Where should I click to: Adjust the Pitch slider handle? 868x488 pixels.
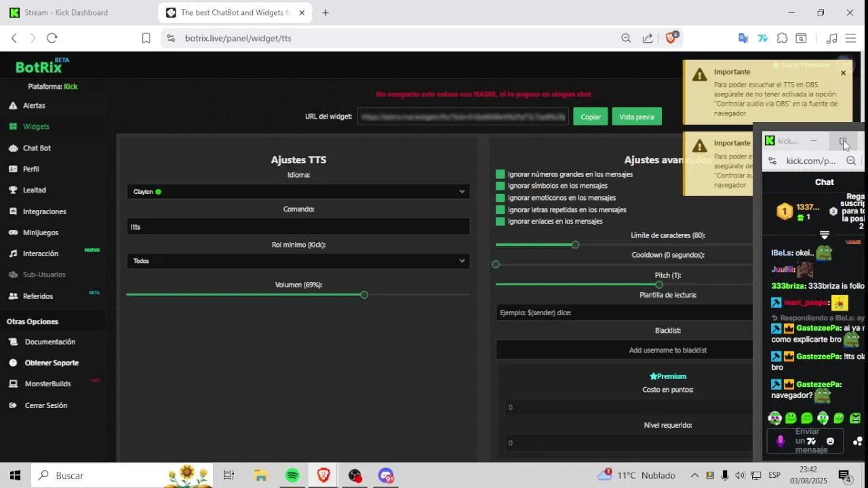click(659, 285)
